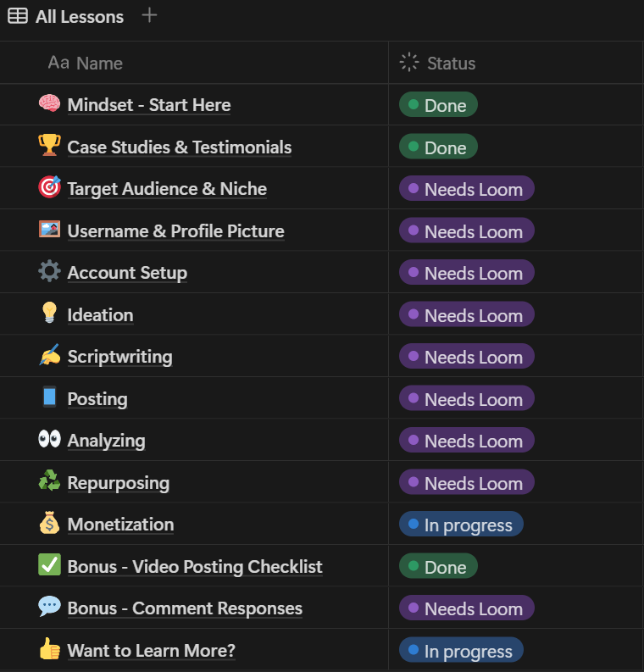Switch to the All Lessons tab
The width and height of the screenshot is (644, 672).
tap(66, 16)
